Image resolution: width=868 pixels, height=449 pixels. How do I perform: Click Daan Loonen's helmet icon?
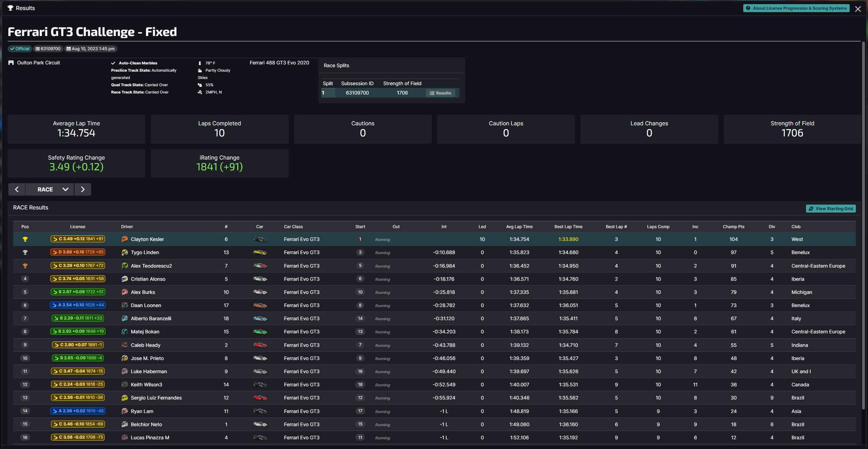[x=125, y=305]
